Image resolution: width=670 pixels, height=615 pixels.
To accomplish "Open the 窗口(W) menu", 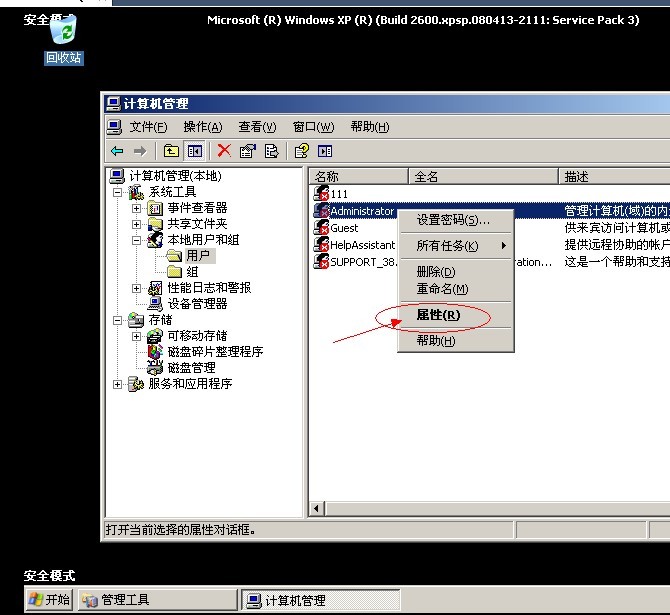I will [x=313, y=127].
